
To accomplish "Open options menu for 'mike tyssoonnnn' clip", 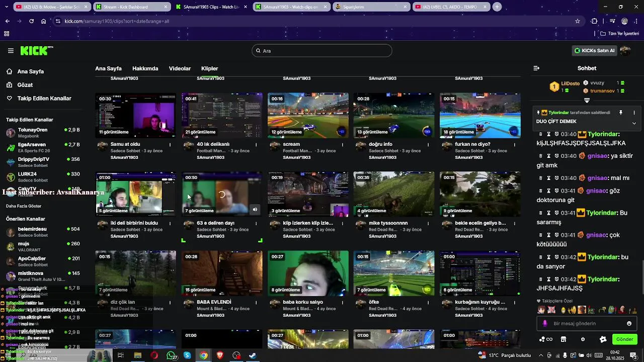I will [x=429, y=224].
